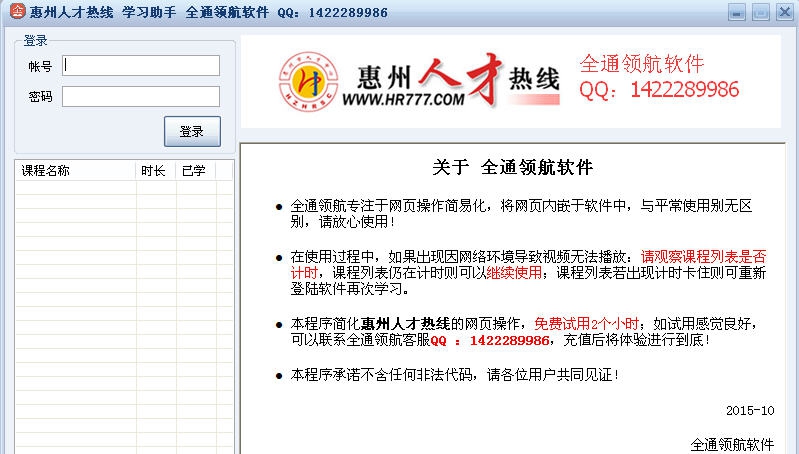Close the 学习助手 window
Image resolution: width=799 pixels, height=454 pixels.
click(x=785, y=12)
